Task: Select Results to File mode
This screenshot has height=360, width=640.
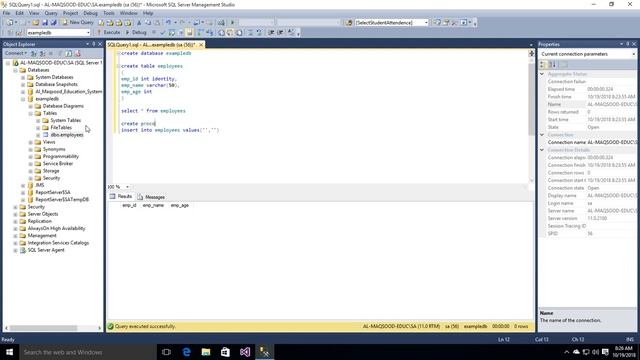Action: pos(239,32)
